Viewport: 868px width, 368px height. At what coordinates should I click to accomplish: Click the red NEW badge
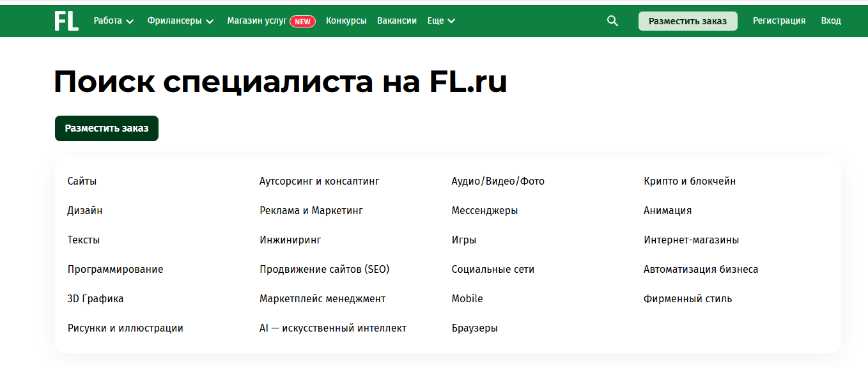click(302, 21)
